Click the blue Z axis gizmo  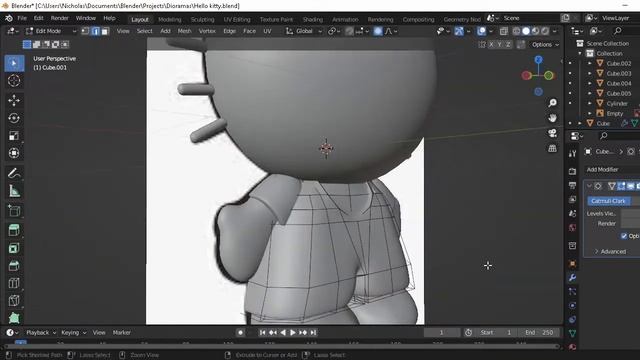538,60
